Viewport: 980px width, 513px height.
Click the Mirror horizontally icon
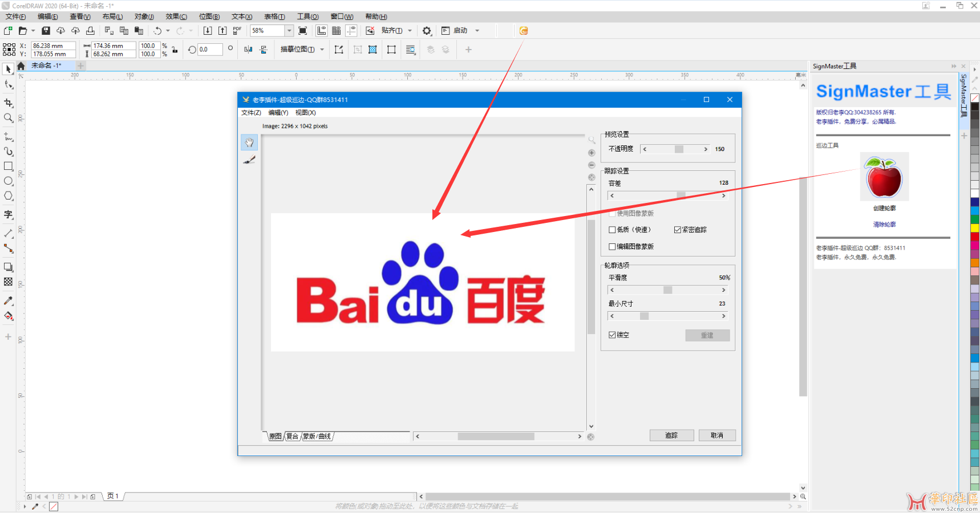pyautogui.click(x=248, y=50)
